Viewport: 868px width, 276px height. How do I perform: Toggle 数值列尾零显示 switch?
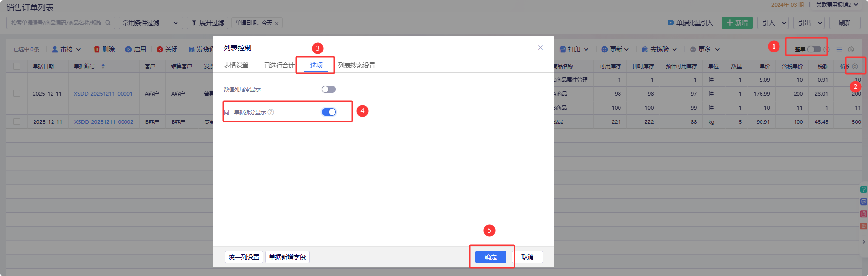click(x=329, y=89)
